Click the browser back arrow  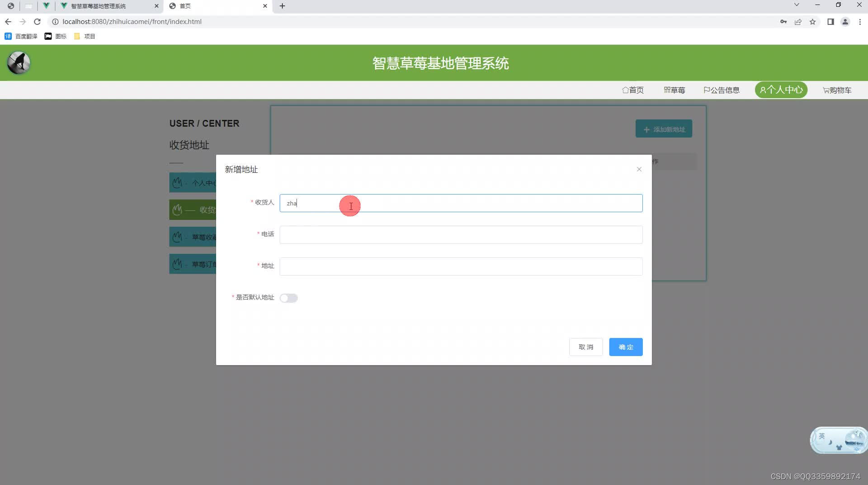coord(8,22)
